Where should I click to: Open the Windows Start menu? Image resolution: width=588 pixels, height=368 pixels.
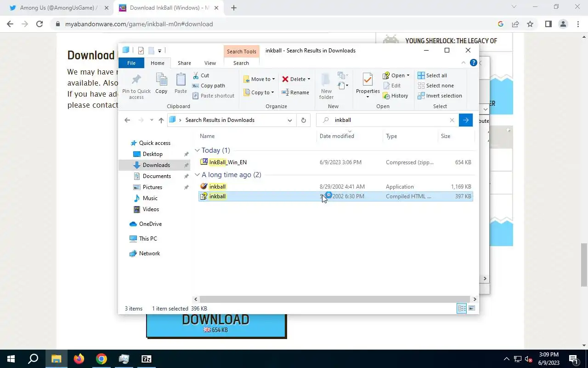click(x=11, y=359)
